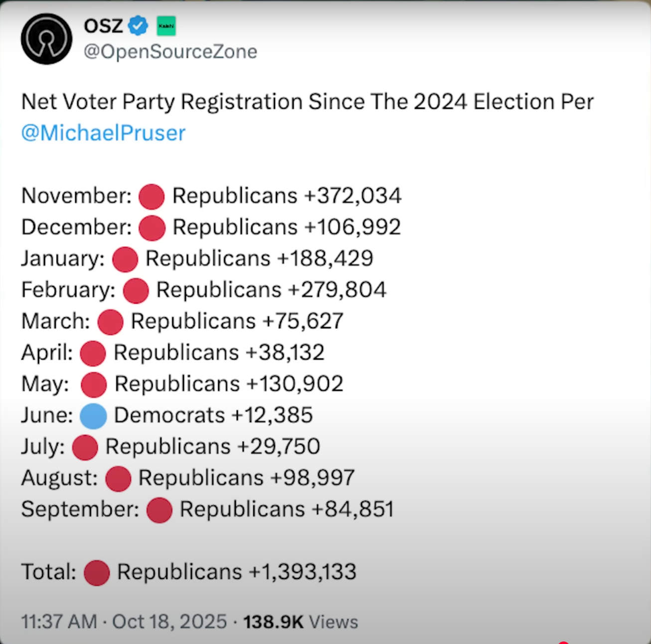Viewport: 651px width, 644px height.
Task: Click the Democrats +12,385 text for June
Action: (x=213, y=415)
